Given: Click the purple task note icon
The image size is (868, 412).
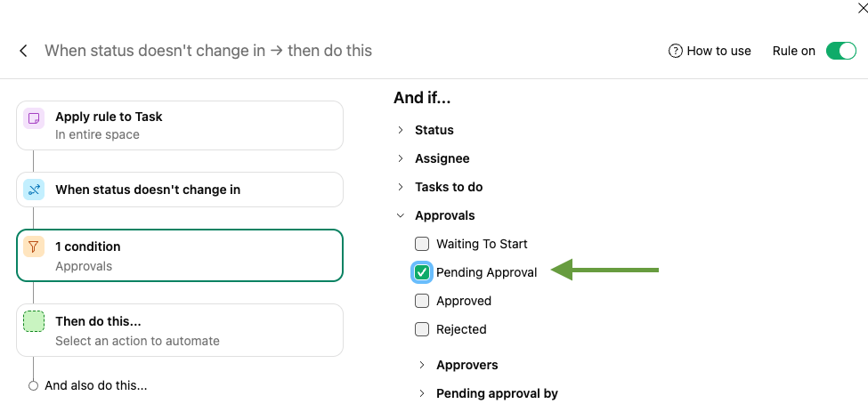Looking at the screenshot, I should tap(33, 118).
